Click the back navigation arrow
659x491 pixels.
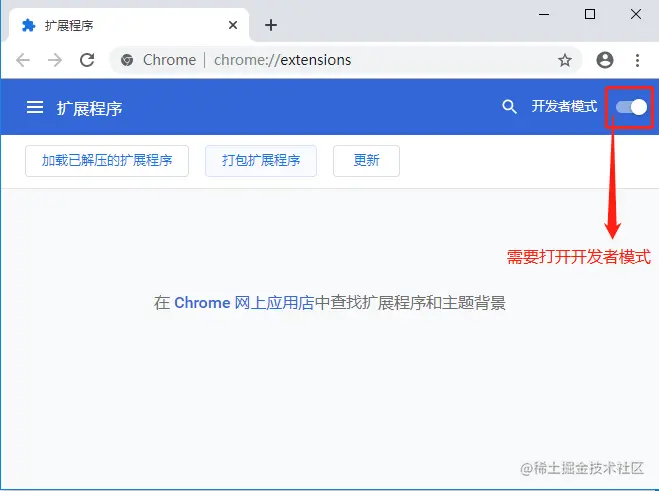point(23,60)
